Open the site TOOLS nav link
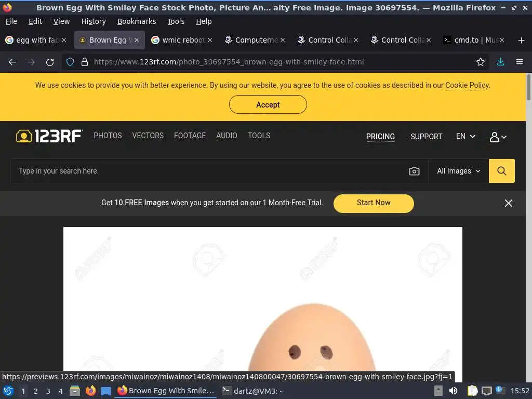 coord(259,136)
